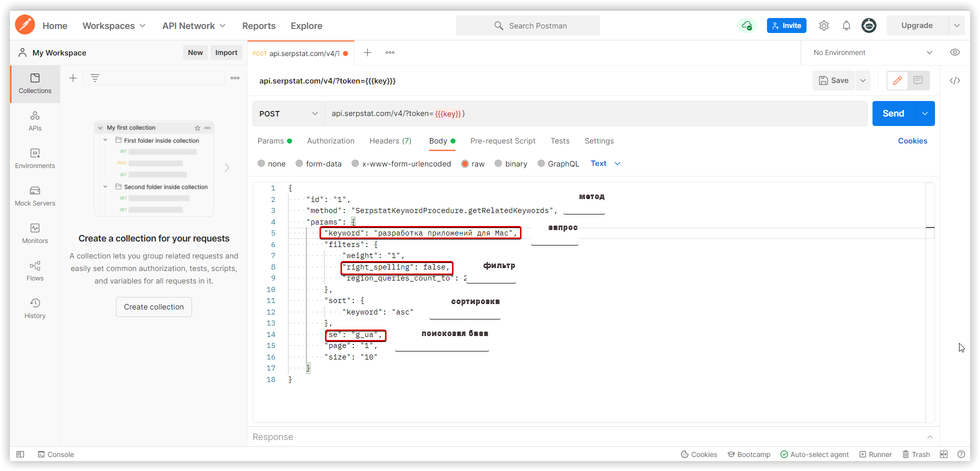Open Explore in the top navigation
Image resolution: width=980 pixels, height=471 pixels.
[306, 25]
